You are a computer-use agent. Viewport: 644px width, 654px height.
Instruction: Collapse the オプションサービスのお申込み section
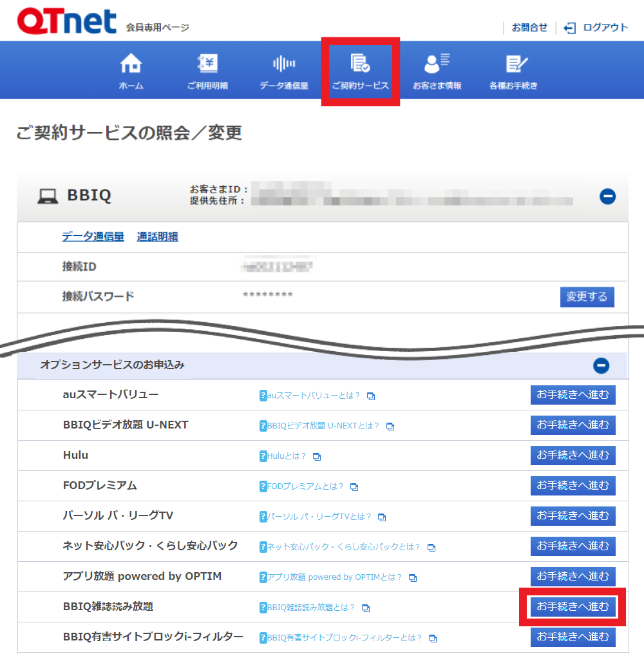point(601,366)
